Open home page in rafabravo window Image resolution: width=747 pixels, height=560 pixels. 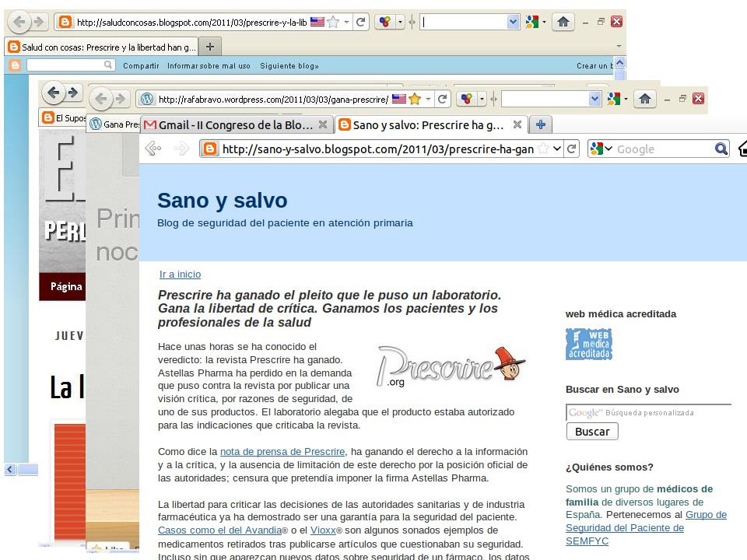click(645, 99)
